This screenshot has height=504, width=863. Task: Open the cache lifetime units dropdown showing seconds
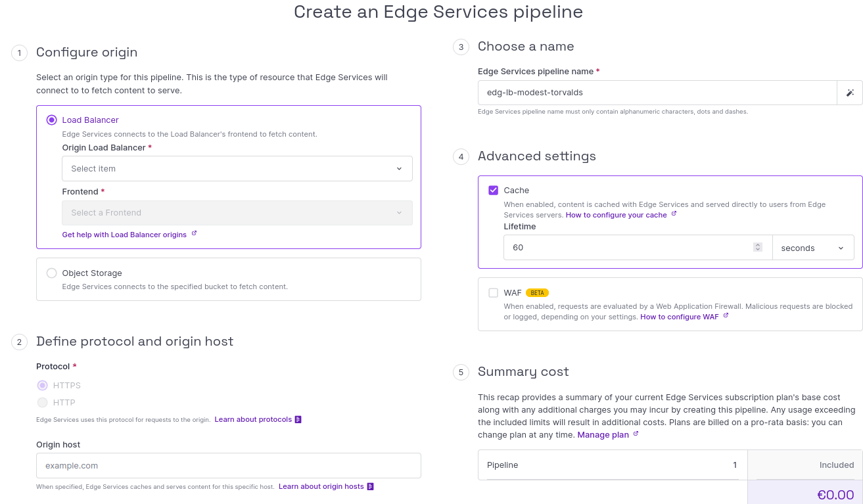pyautogui.click(x=813, y=248)
